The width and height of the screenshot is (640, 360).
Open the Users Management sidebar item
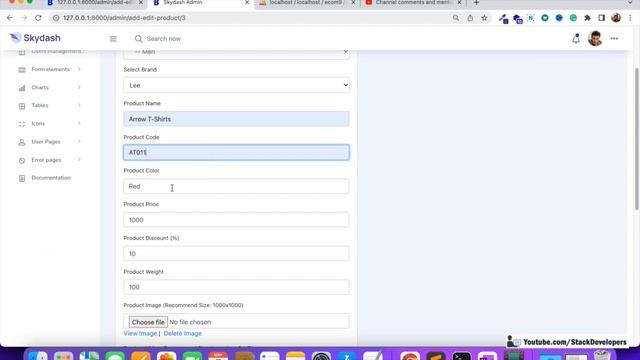point(57,51)
